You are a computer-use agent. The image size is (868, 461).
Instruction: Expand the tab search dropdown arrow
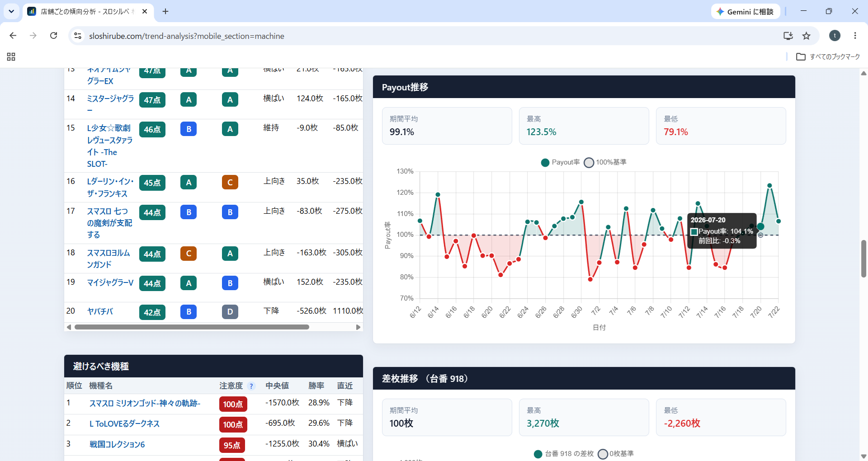(x=11, y=11)
